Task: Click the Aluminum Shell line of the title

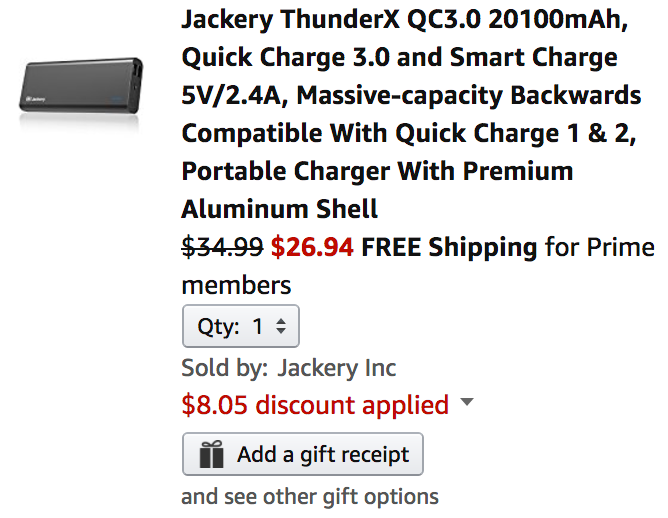Action: (x=280, y=209)
